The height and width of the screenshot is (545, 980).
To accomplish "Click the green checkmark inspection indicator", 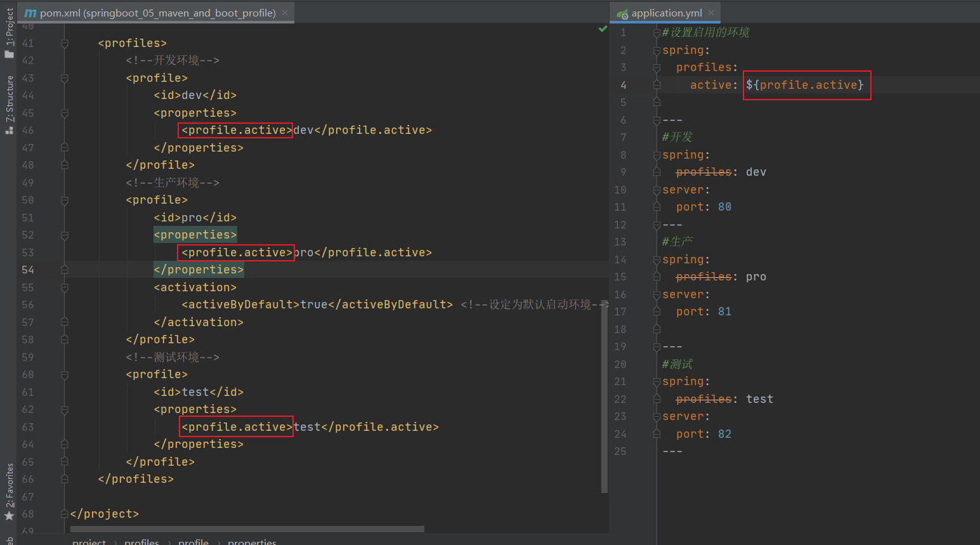I will pyautogui.click(x=603, y=29).
